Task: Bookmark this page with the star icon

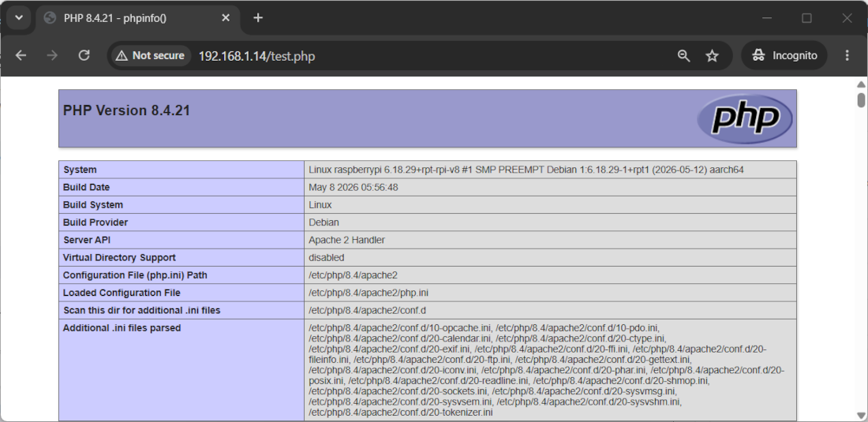Action: 712,55
